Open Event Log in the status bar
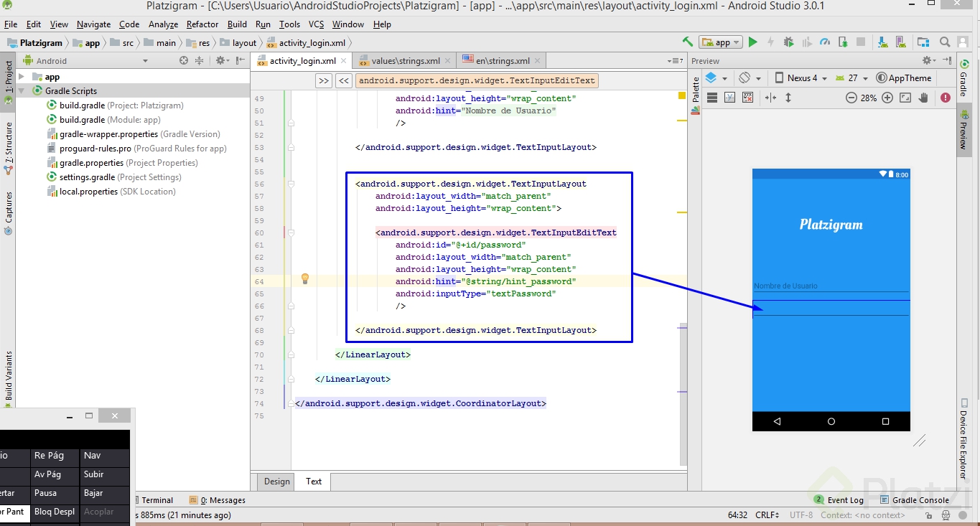The height and width of the screenshot is (526, 980). 839,500
